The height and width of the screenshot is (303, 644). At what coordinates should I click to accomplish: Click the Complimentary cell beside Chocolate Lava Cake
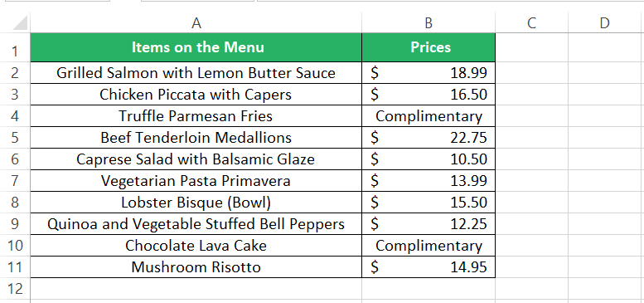coord(429,246)
